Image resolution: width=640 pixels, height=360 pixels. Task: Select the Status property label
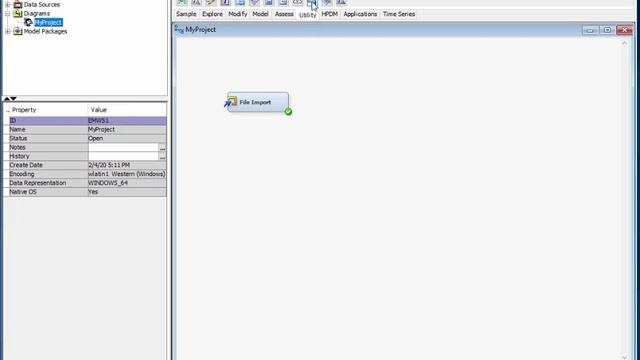[18, 138]
